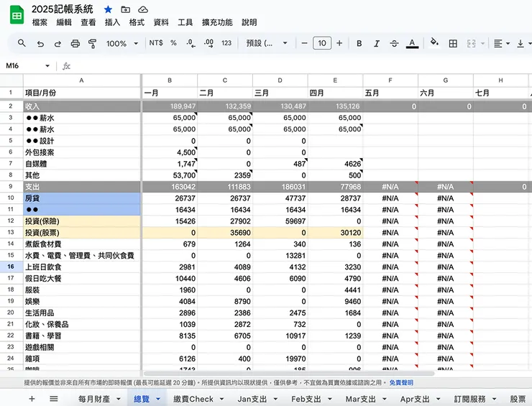Open the 說明 menu
The height and width of the screenshot is (406, 532).
click(x=249, y=22)
